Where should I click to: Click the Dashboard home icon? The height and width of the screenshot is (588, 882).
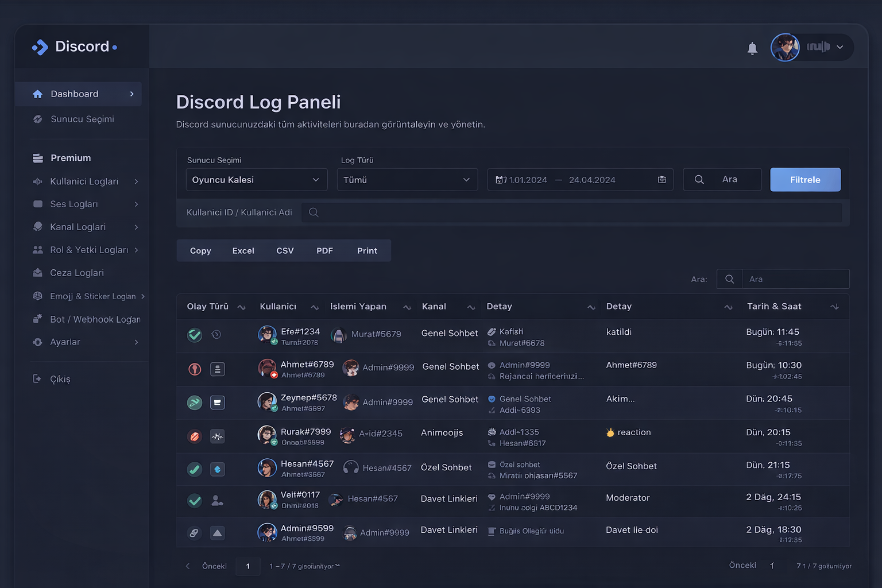(x=37, y=94)
